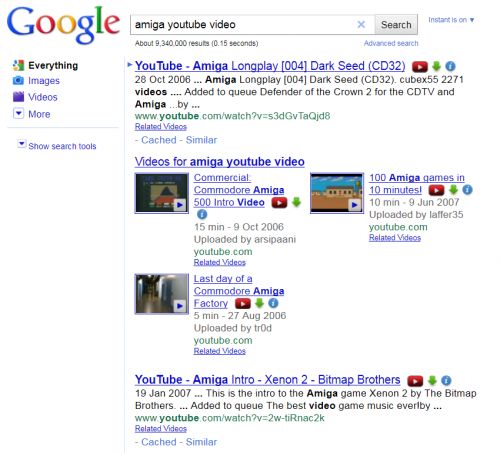Click blue info icon below 500 Intro Video title

point(202,214)
